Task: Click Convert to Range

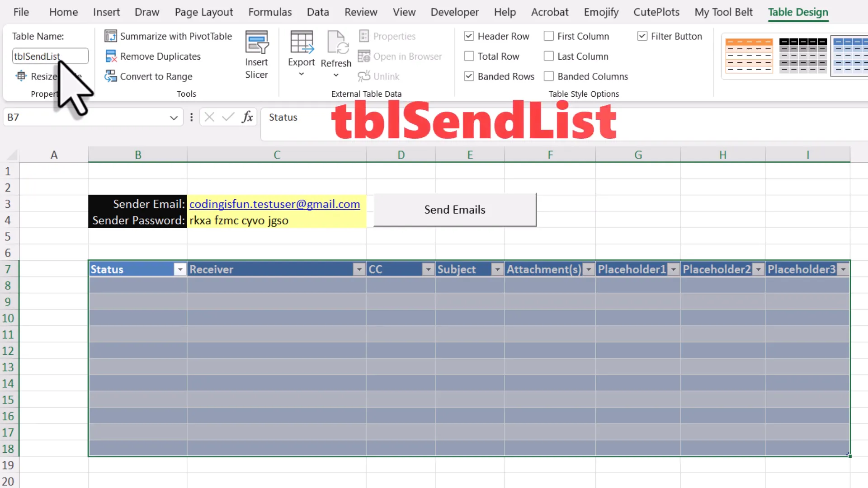Action: click(x=155, y=76)
